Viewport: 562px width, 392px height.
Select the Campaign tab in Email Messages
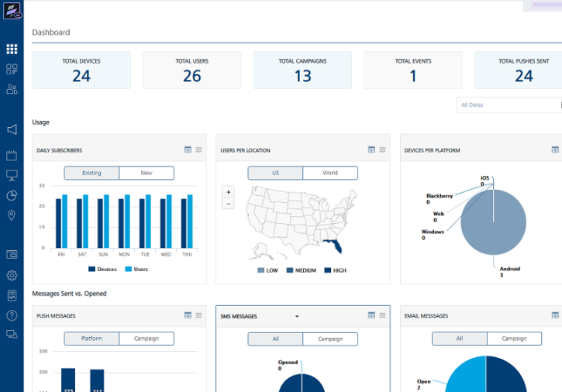pos(514,339)
